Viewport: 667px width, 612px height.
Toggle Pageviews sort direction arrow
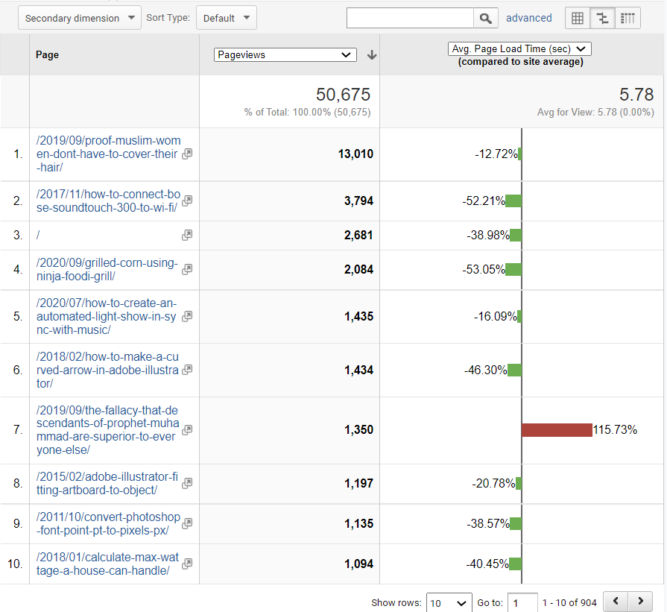pyautogui.click(x=372, y=55)
